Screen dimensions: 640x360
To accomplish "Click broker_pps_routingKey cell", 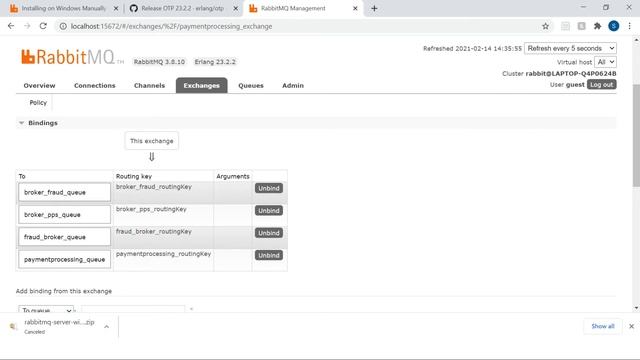I will click(163, 215).
